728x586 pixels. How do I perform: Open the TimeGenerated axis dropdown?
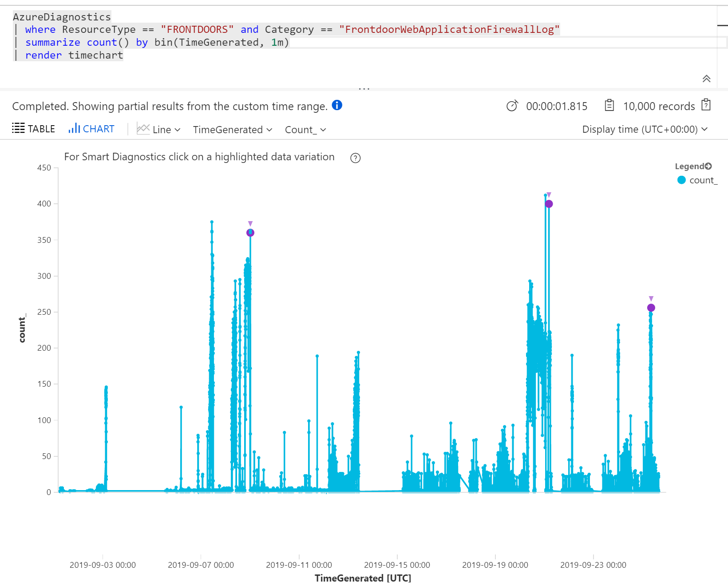[232, 129]
